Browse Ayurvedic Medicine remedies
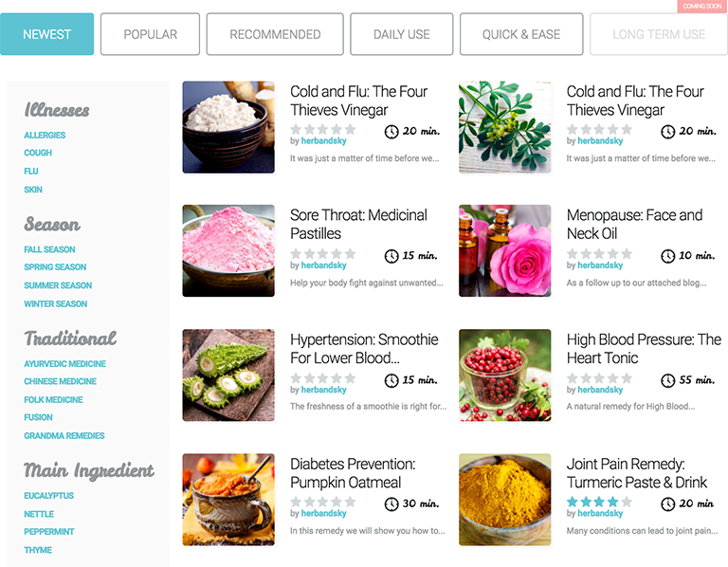 tap(65, 363)
